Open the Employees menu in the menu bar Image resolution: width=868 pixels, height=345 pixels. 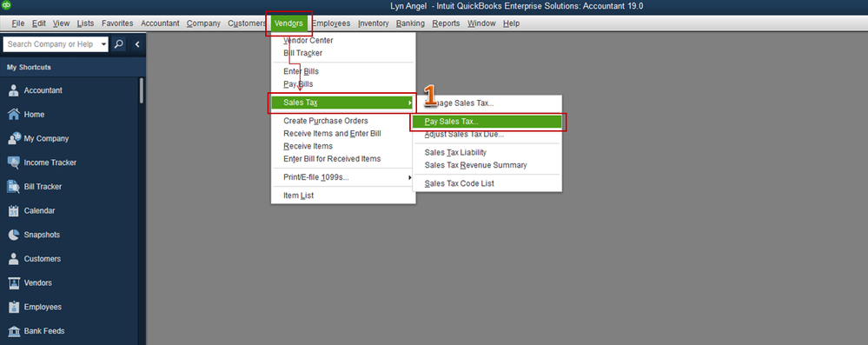coord(330,23)
